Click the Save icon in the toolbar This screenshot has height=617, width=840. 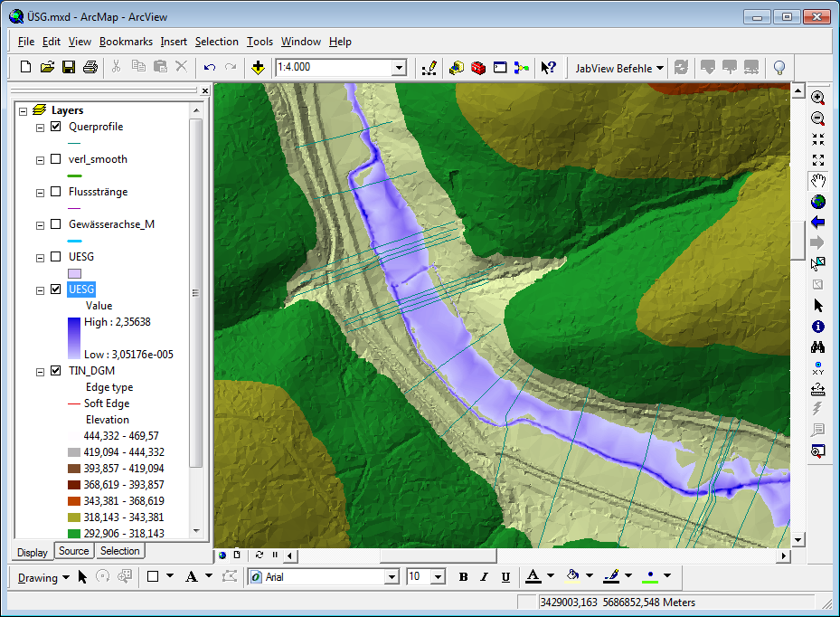69,67
